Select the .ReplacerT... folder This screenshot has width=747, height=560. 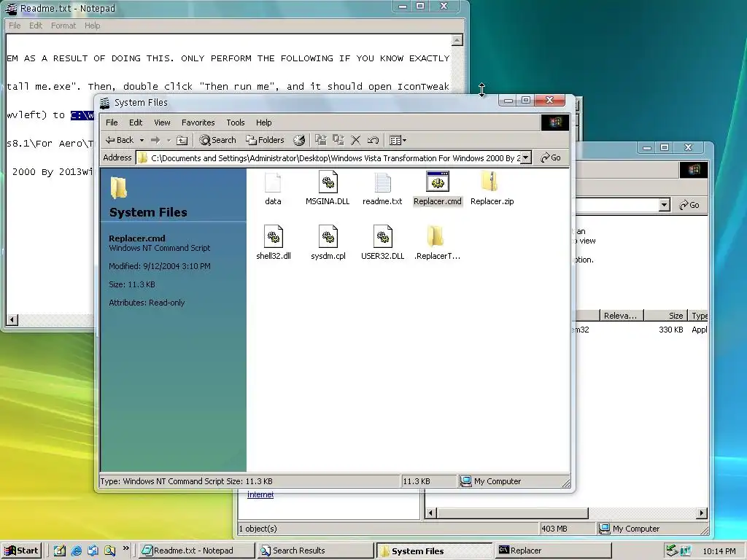point(438,244)
